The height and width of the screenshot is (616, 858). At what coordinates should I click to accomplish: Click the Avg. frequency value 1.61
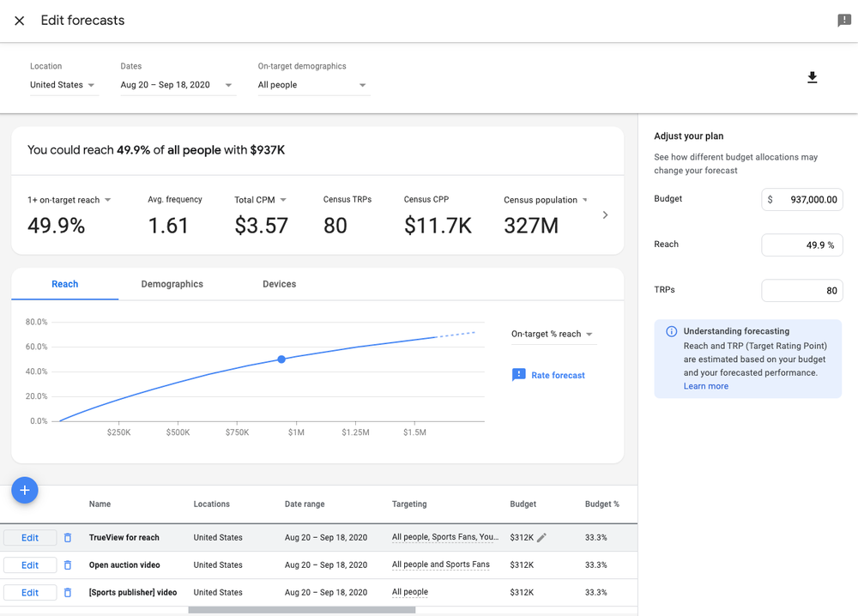coord(168,226)
